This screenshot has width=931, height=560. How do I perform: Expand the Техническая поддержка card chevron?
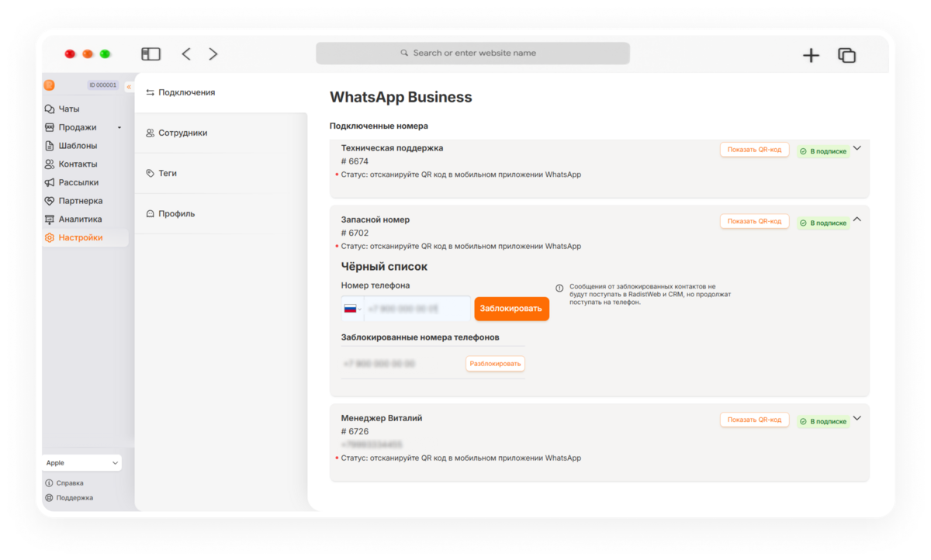click(857, 148)
